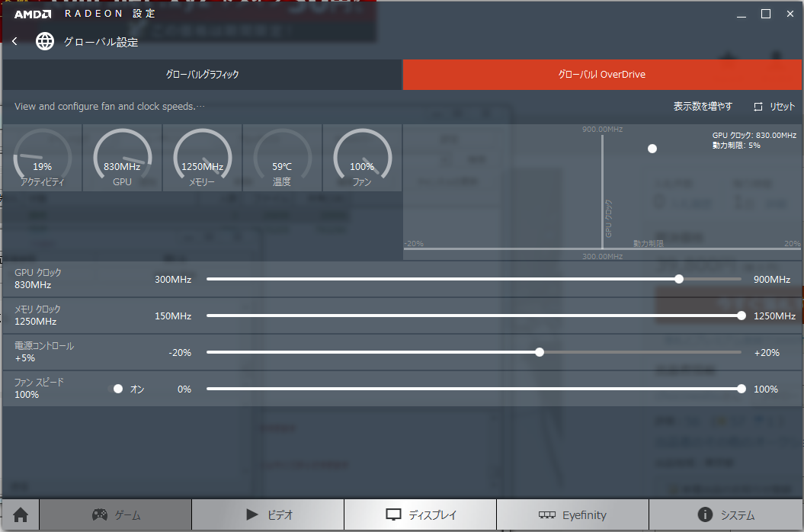Image resolution: width=804 pixels, height=532 pixels.
Task: Open the ディスプレイ section label
Action: [432, 515]
